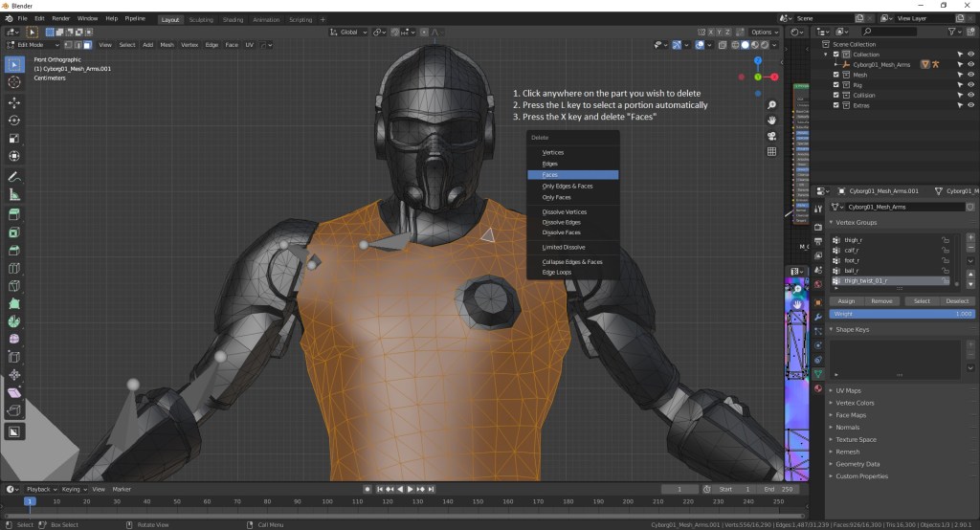Screen dimensions: 980x530
Task: Click the Assign vertex group button
Action: click(x=846, y=301)
